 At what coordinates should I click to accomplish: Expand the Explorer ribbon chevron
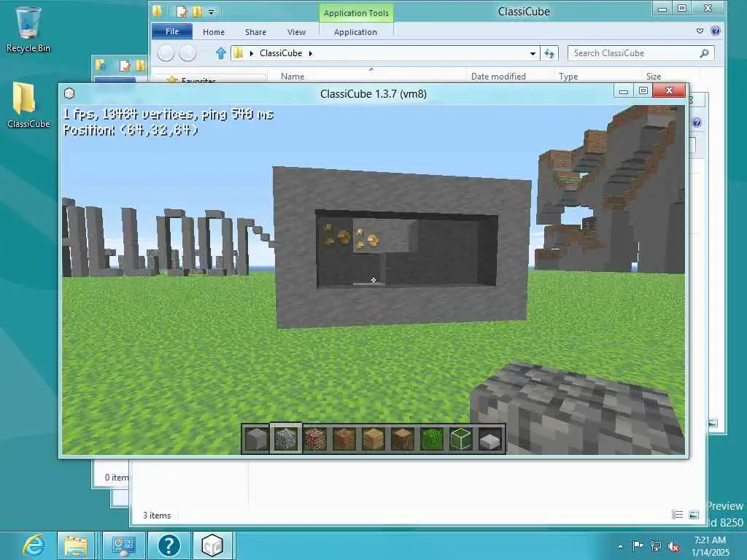pyautogui.click(x=700, y=31)
